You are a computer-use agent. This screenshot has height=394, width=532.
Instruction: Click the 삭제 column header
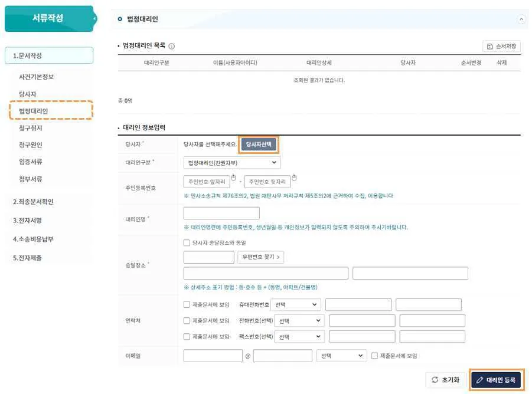click(502, 63)
